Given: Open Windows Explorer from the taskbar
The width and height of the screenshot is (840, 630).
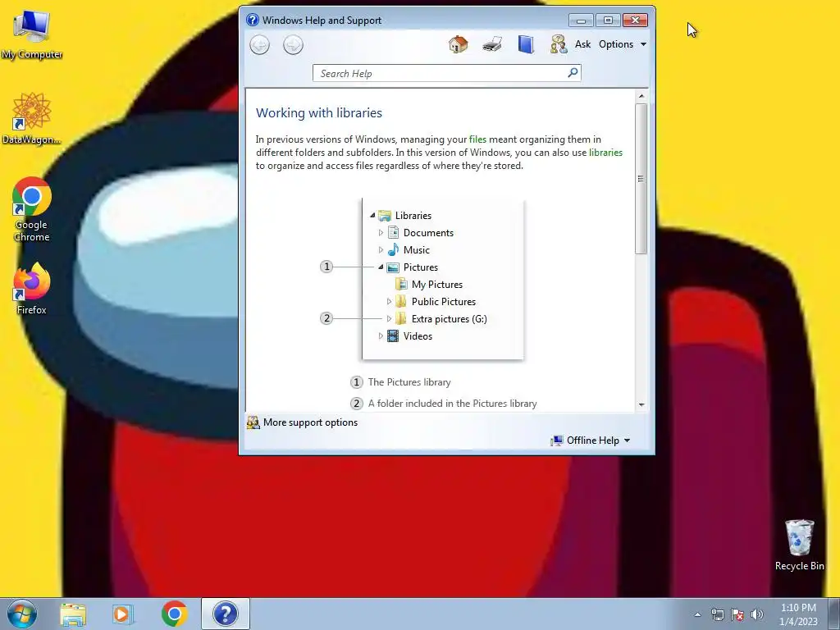Looking at the screenshot, I should (x=73, y=614).
